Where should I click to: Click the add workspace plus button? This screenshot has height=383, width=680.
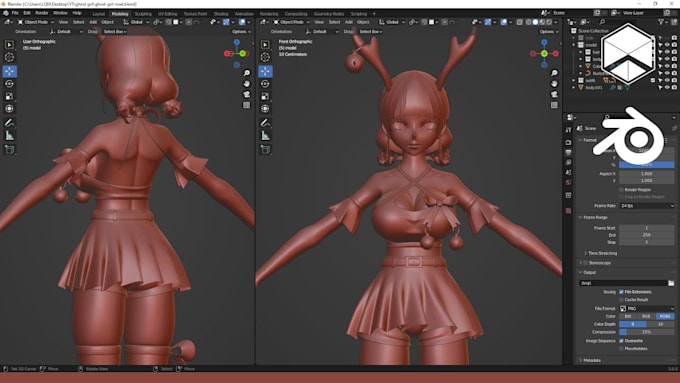[374, 14]
